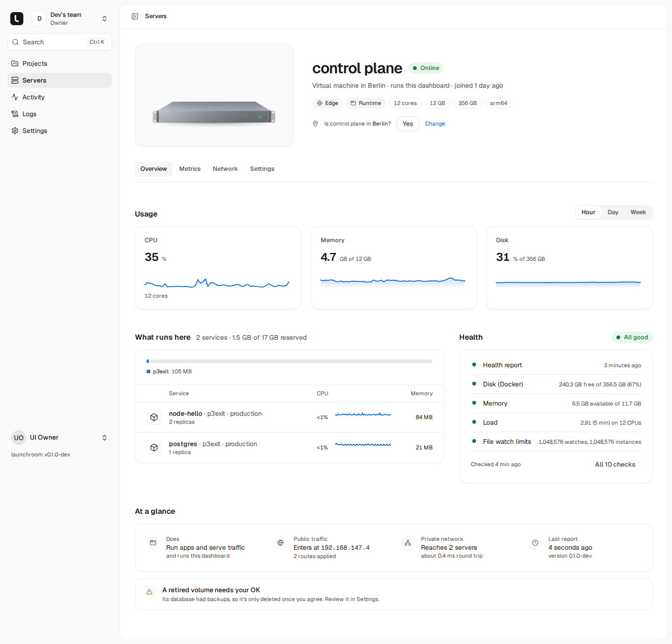Switch to the Metrics tab

point(190,169)
